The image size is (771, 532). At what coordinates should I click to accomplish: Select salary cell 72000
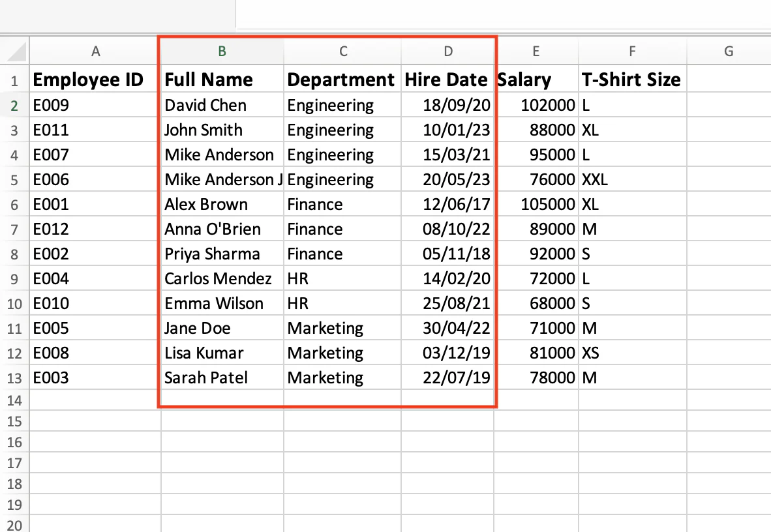pyautogui.click(x=536, y=278)
